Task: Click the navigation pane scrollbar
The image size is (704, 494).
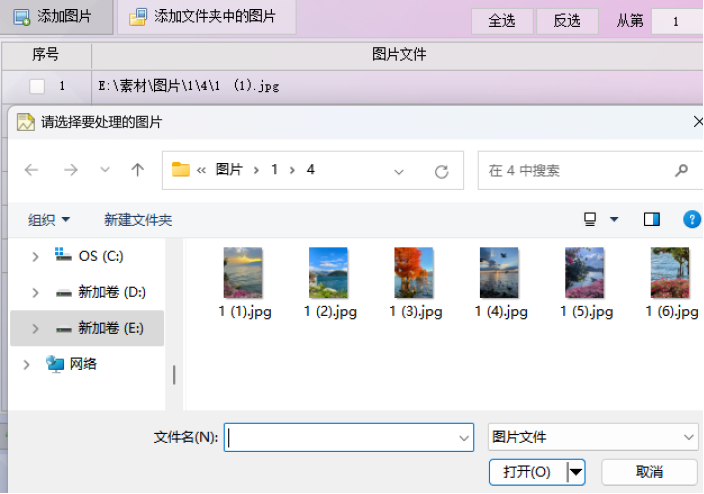Action: tap(174, 375)
